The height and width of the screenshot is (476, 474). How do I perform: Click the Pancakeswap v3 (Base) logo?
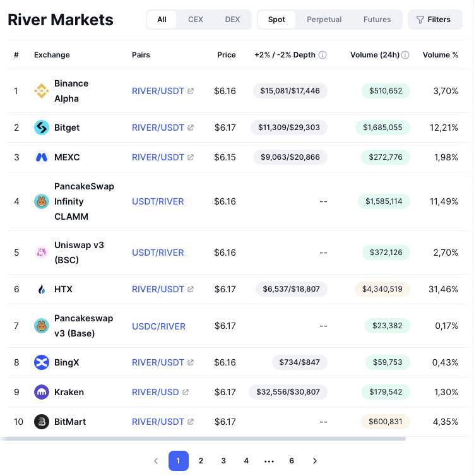tap(42, 326)
